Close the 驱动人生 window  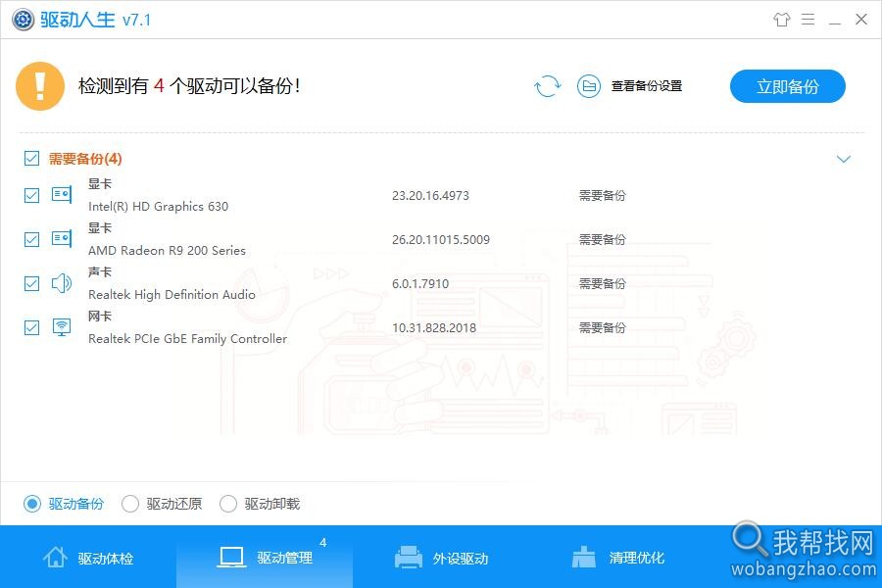tap(861, 20)
